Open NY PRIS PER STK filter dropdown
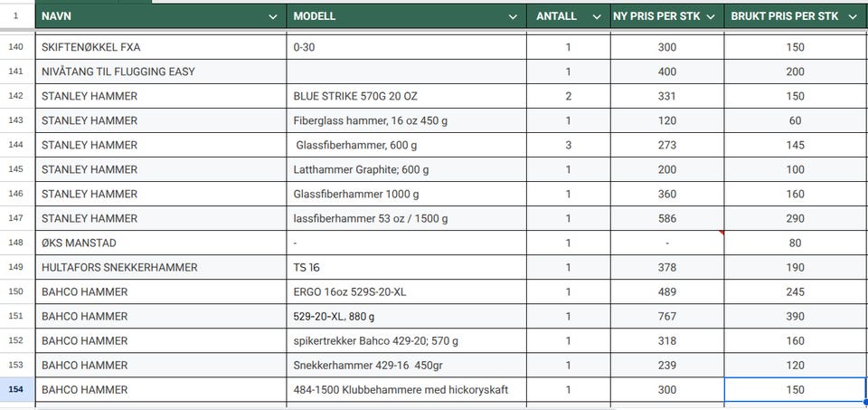 click(710, 16)
